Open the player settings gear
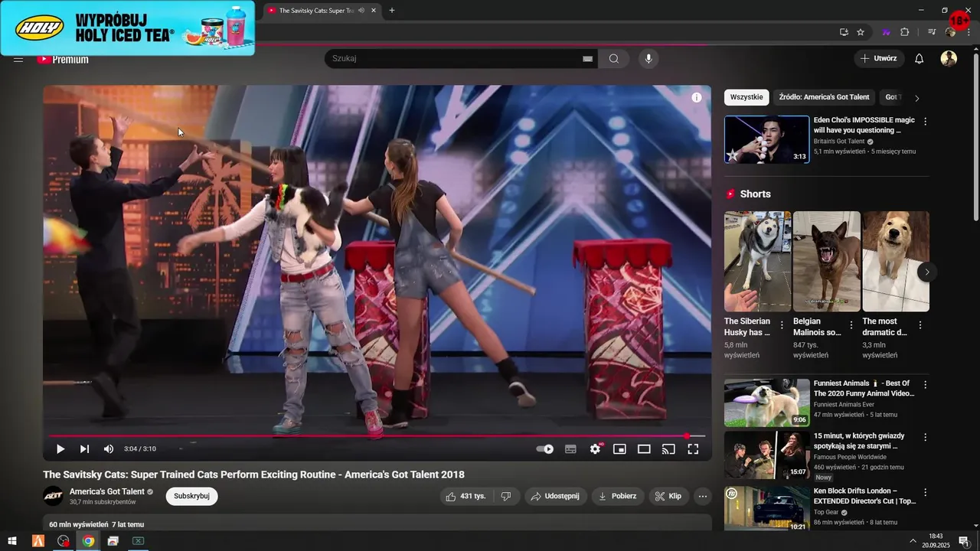 pos(595,449)
